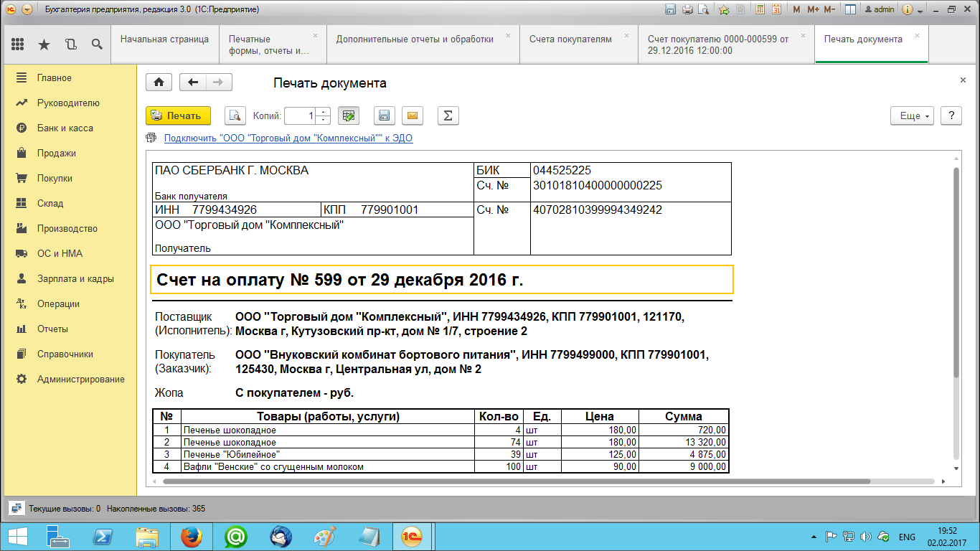Click the search magnifier in top panel
Screen dimensions: 980x551
pyautogui.click(x=97, y=44)
